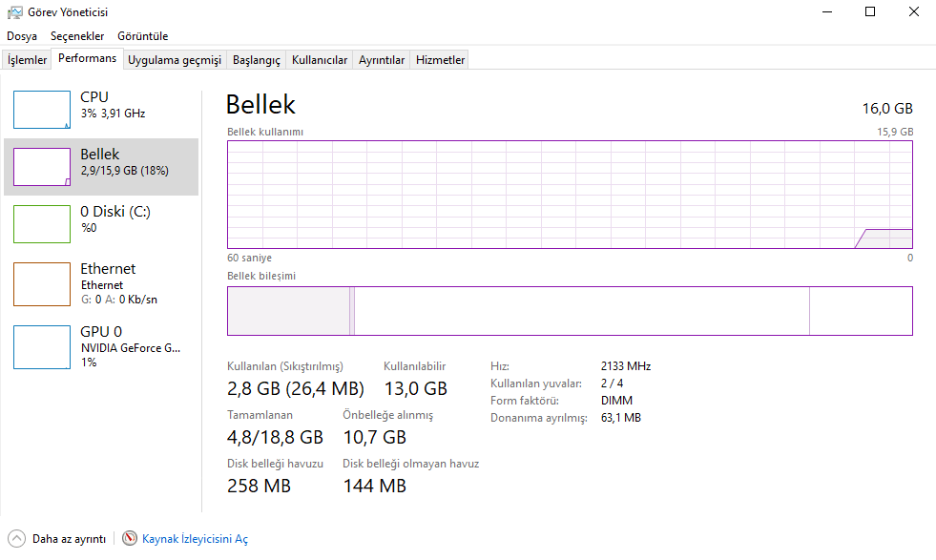Select the CPU mini graph thumbnail
This screenshot has width=936, height=560.
[42, 110]
